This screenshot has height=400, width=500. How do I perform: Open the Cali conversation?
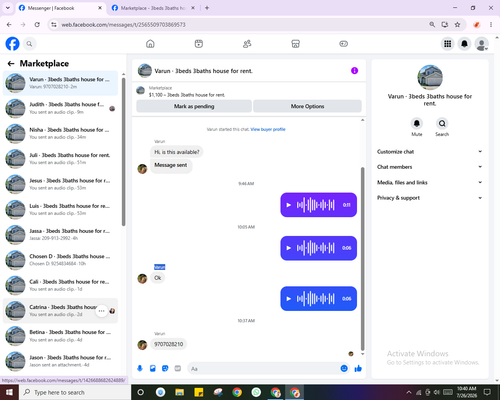tap(60, 285)
